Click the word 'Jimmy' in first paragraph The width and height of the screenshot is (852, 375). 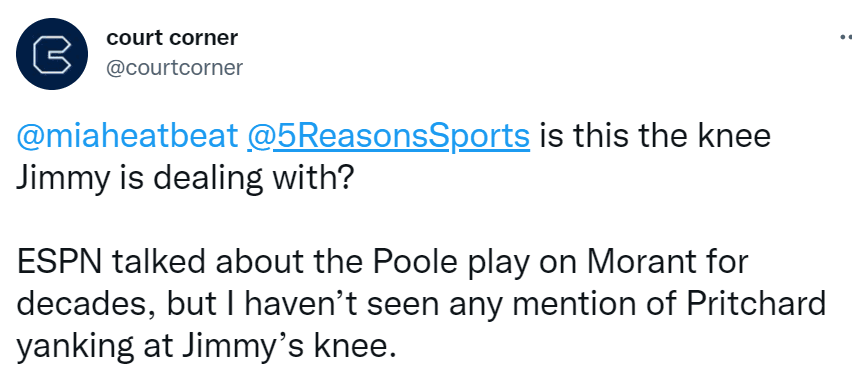62,179
